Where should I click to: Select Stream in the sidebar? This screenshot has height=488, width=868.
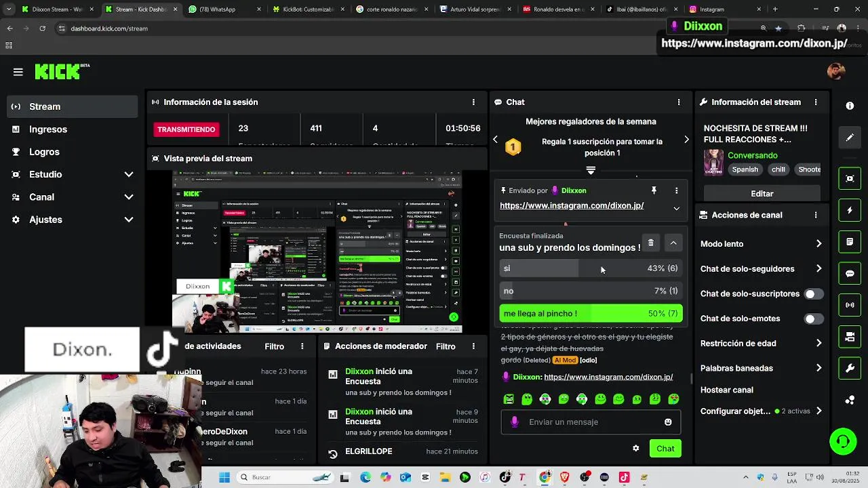click(73, 106)
